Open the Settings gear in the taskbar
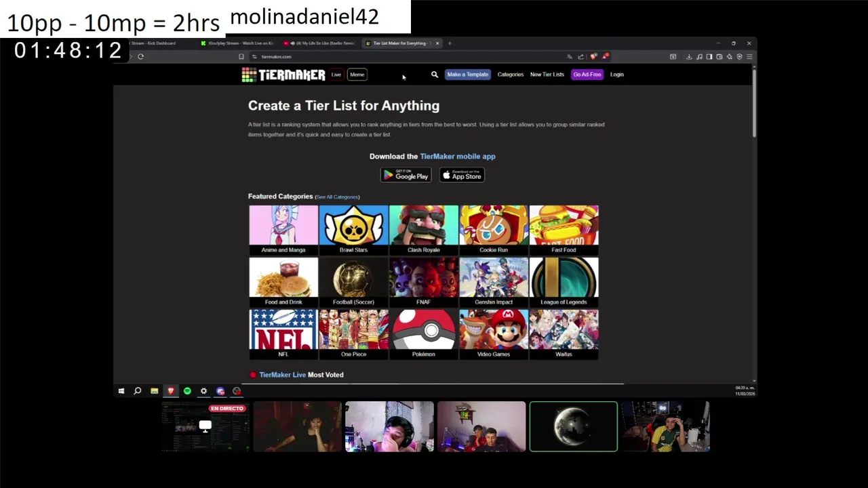The width and height of the screenshot is (868, 488). pyautogui.click(x=203, y=390)
